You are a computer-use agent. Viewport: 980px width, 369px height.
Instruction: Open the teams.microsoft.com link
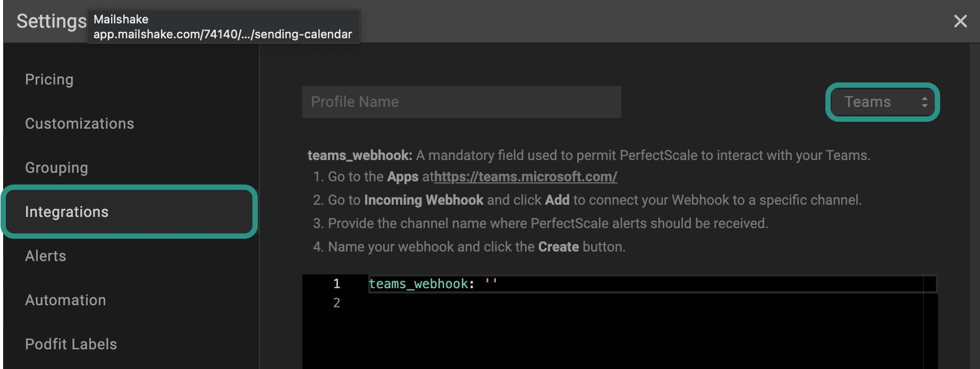[525, 177]
